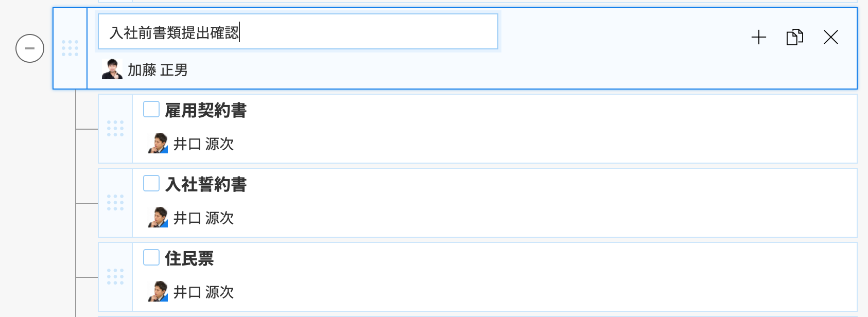
Task: Click the drag handle of 住民票 row
Action: click(x=115, y=277)
